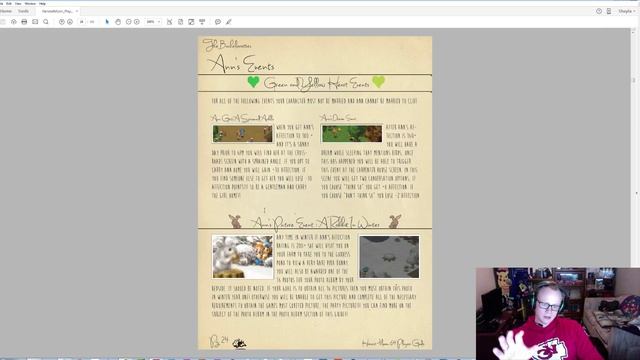Open the search magnifier tool
Screen dimensions: 640x360
tap(46, 22)
